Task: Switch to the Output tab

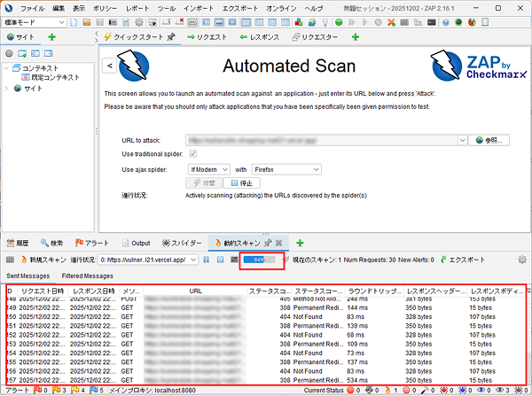Action: pyautogui.click(x=136, y=243)
